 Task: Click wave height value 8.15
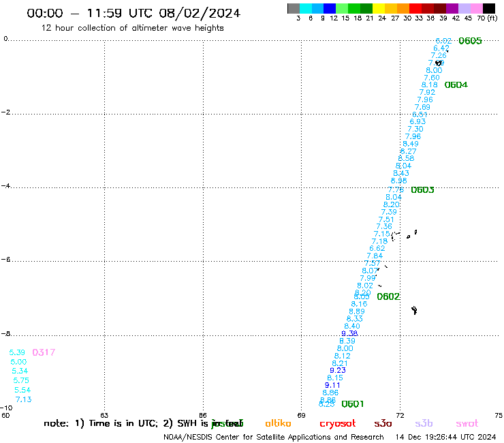(335, 378)
